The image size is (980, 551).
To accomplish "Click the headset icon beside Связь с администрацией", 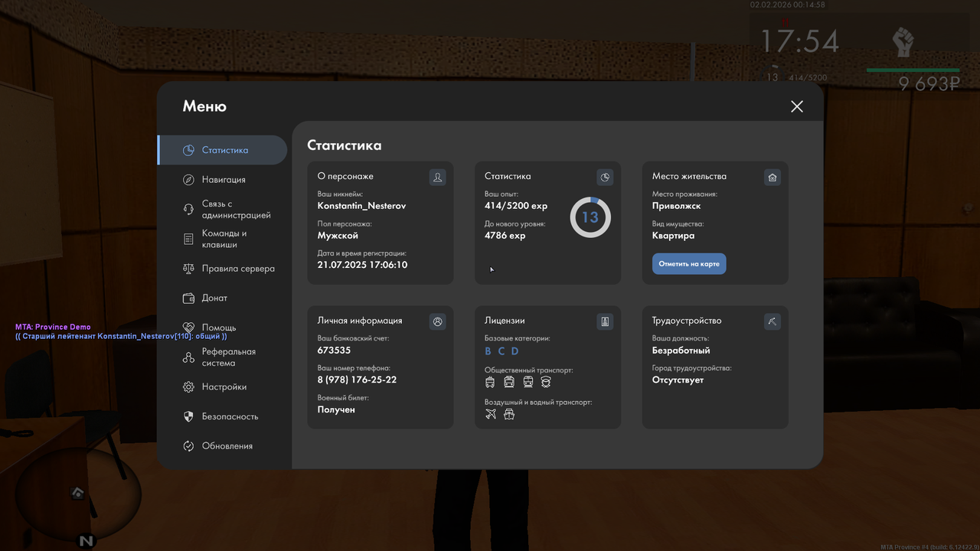I will [x=188, y=210].
